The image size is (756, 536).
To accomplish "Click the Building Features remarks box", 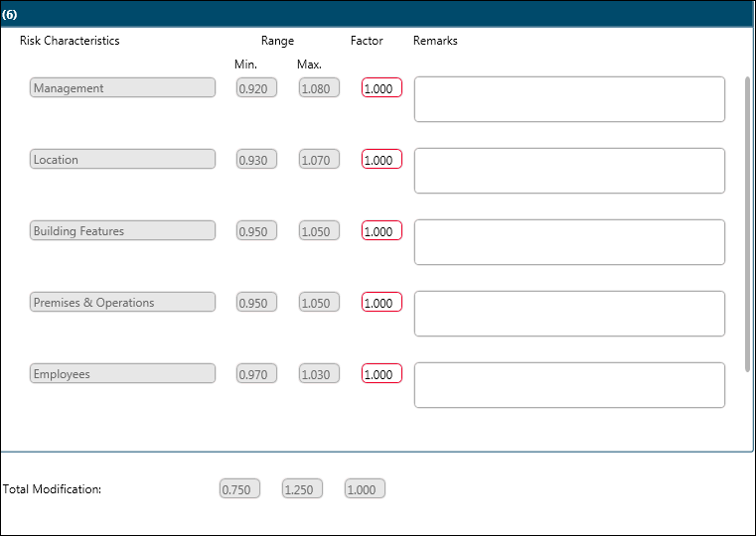I will point(569,242).
